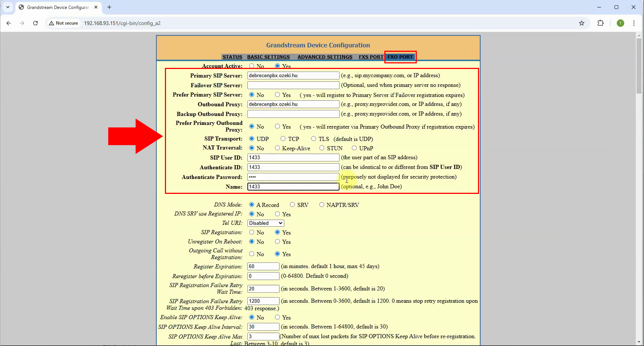Enable SIP OPTIONS Keep Alive Yes
This screenshot has width=644, height=346.
[x=277, y=317]
